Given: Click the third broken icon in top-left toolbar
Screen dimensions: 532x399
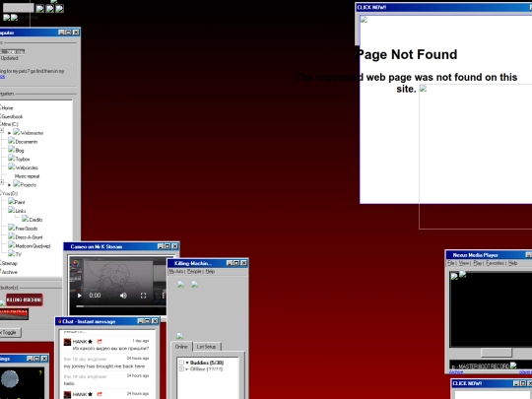Looking at the screenshot, I should click(60, 9).
